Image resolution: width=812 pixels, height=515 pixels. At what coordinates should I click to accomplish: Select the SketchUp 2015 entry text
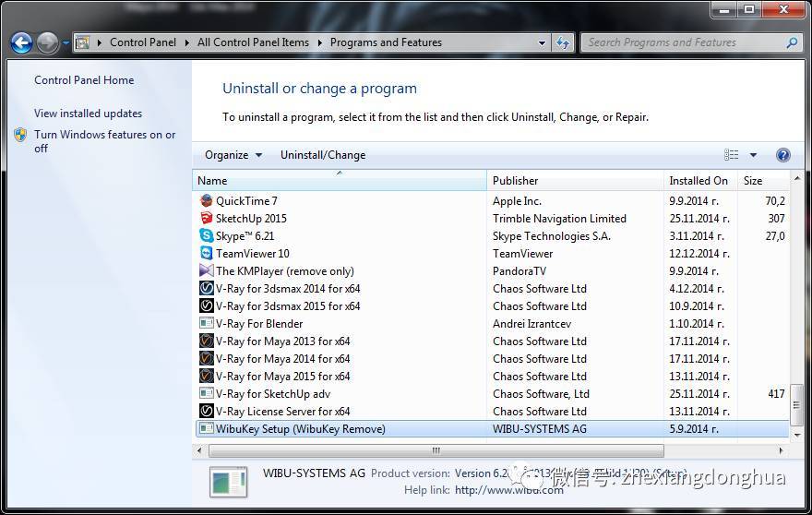click(x=251, y=218)
